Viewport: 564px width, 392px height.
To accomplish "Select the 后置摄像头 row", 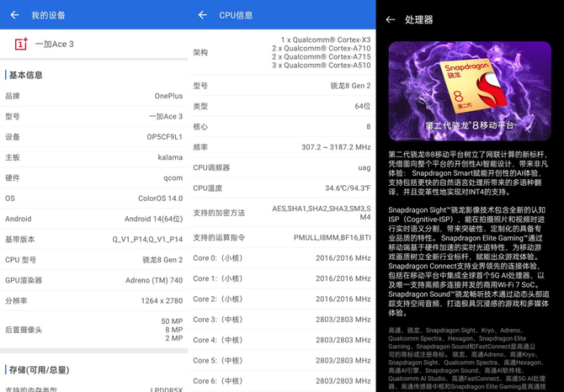I will [x=94, y=330].
